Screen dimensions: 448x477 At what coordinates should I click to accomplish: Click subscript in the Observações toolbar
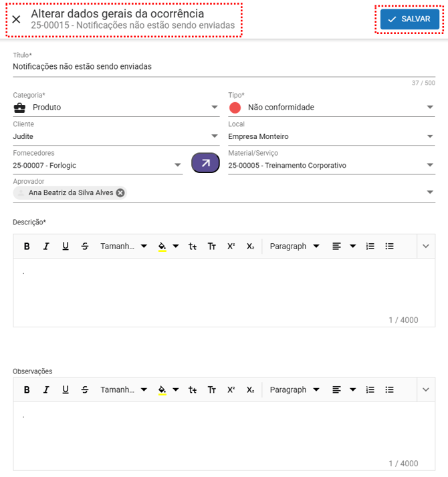pyautogui.click(x=250, y=390)
